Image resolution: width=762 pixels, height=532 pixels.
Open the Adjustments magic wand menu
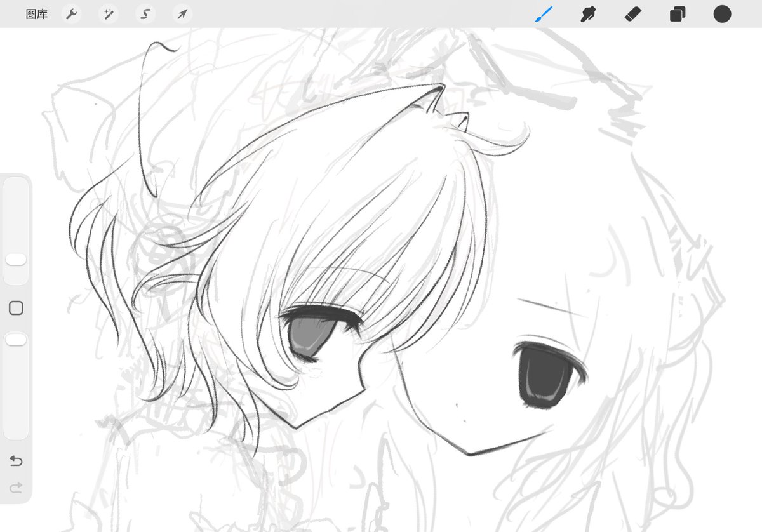pyautogui.click(x=108, y=14)
